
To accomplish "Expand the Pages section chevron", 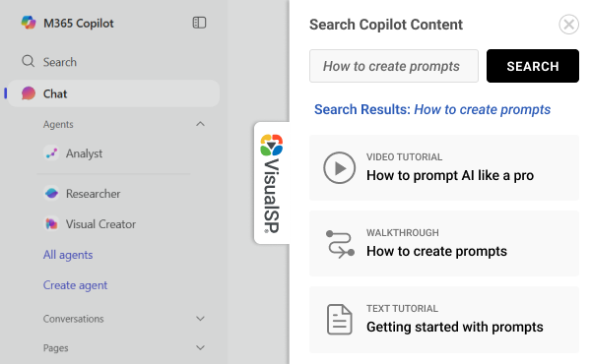I will pos(201,348).
